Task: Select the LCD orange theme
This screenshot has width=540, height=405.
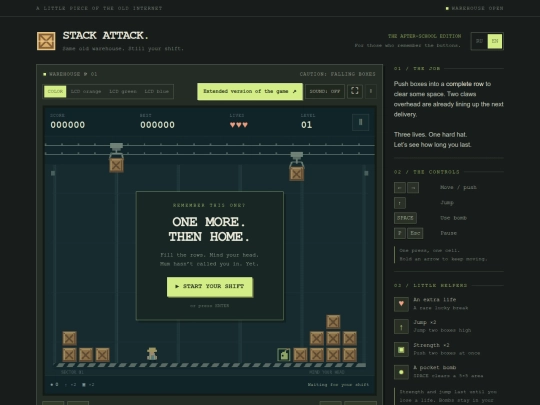Action: coord(86,91)
